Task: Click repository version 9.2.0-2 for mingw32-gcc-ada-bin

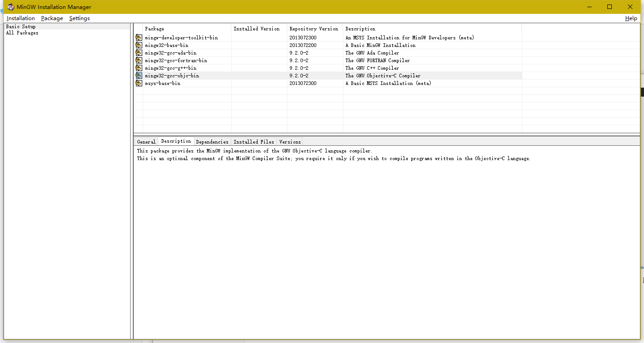Action: point(299,53)
